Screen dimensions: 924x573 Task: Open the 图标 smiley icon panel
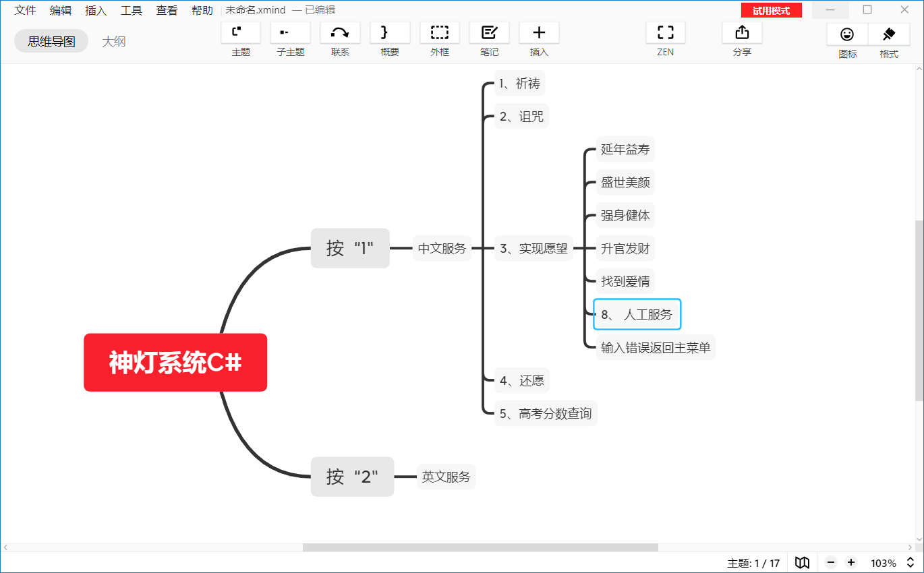point(848,34)
